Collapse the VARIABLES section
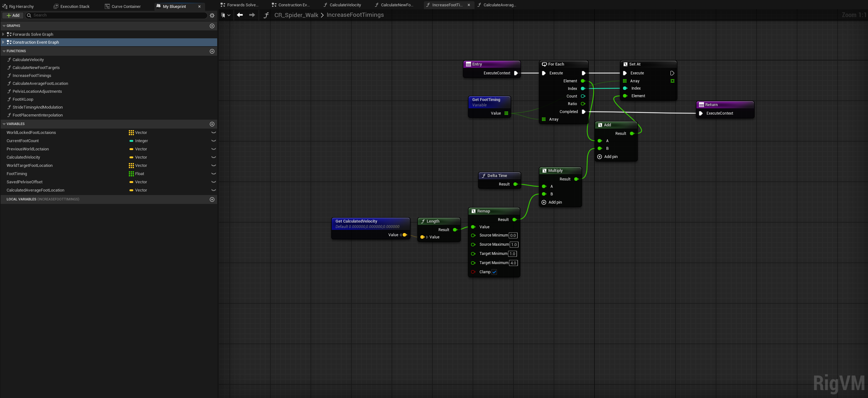The image size is (868, 398). coord(4,124)
